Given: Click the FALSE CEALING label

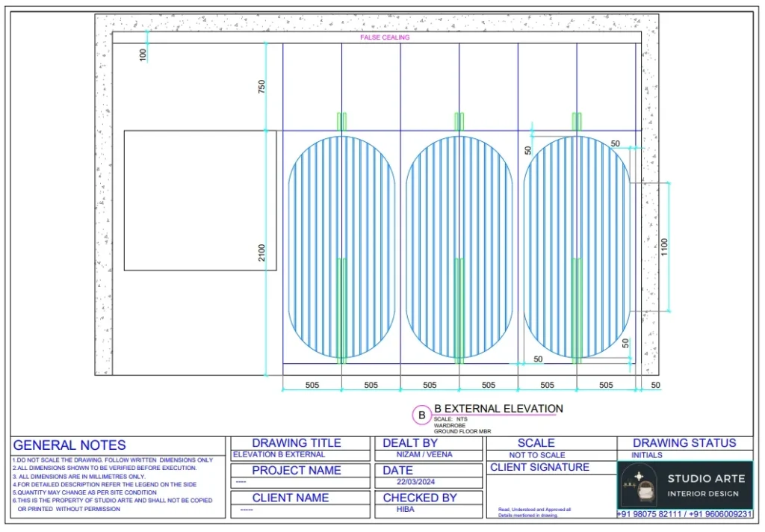Looking at the screenshot, I should [x=385, y=37].
